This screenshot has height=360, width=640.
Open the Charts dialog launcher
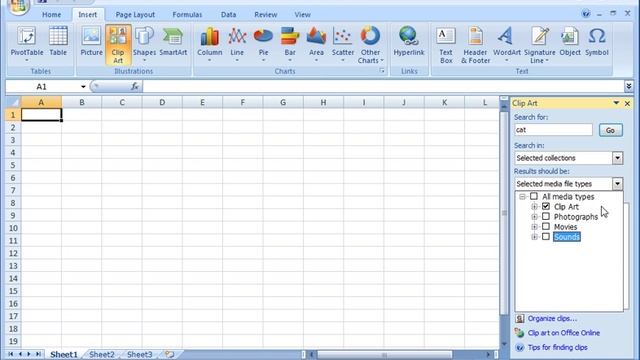pyautogui.click(x=382, y=71)
